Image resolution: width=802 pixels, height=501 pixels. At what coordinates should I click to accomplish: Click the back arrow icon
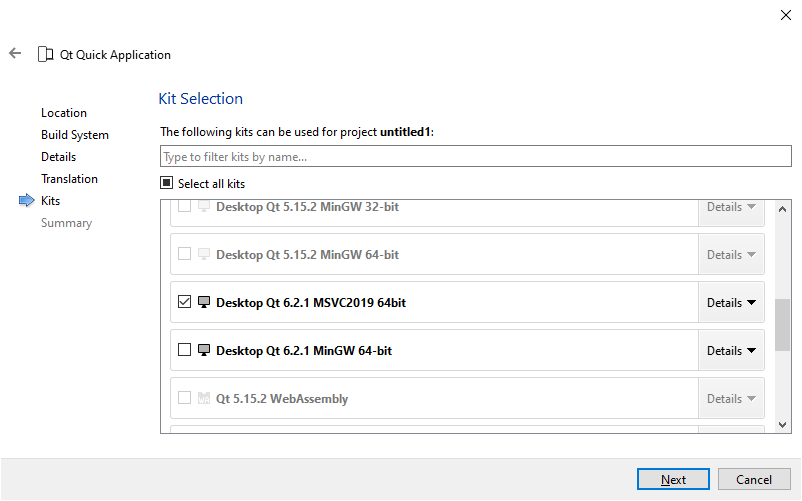pyautogui.click(x=15, y=54)
